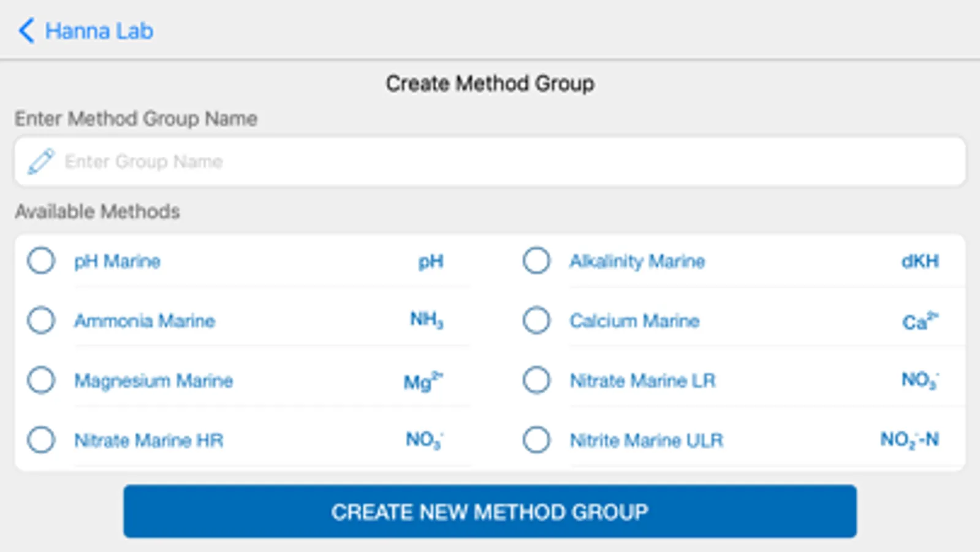Viewport: 980px width, 552px height.
Task: Select the pH Marine radio button
Action: (41, 261)
